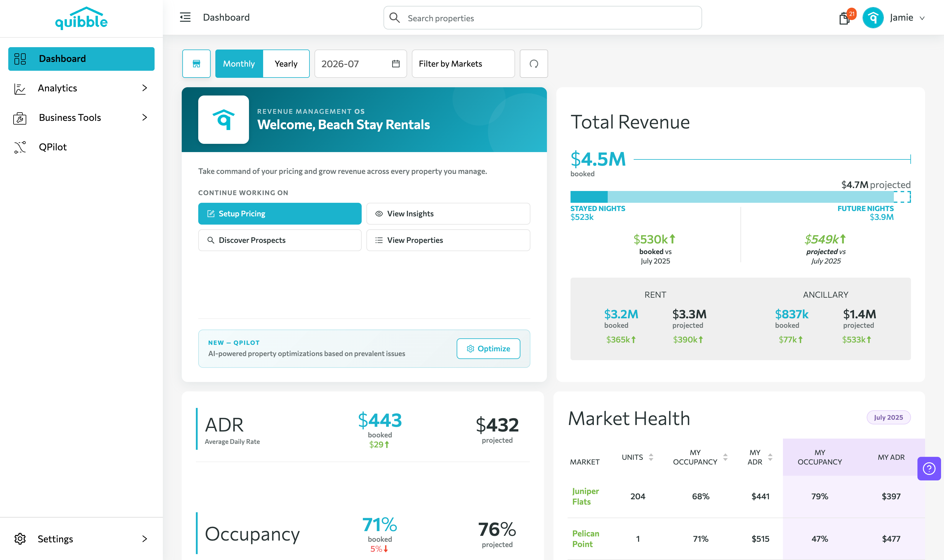Click the $432 projected ADR value
This screenshot has height=560, width=944.
pyautogui.click(x=497, y=425)
